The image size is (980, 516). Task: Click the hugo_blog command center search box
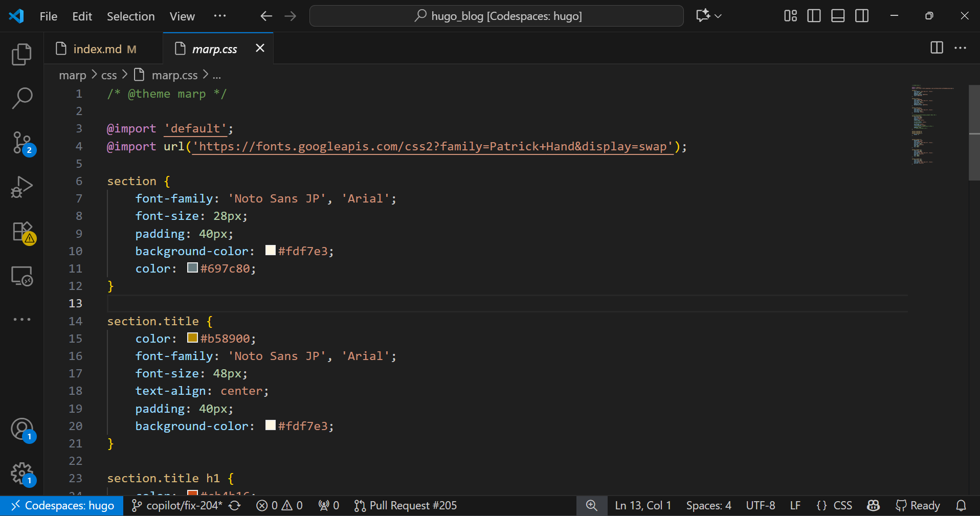click(x=496, y=16)
